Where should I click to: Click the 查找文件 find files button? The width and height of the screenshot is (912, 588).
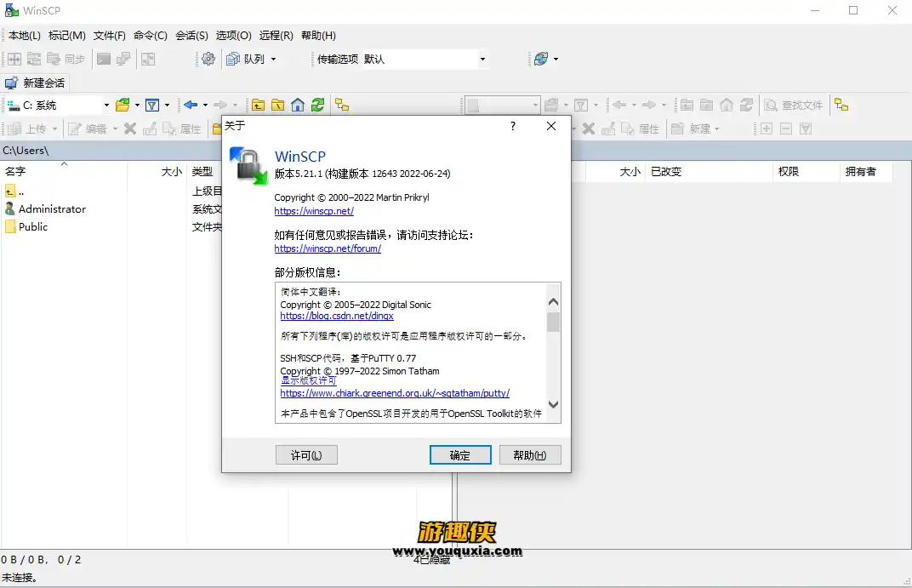(x=794, y=106)
